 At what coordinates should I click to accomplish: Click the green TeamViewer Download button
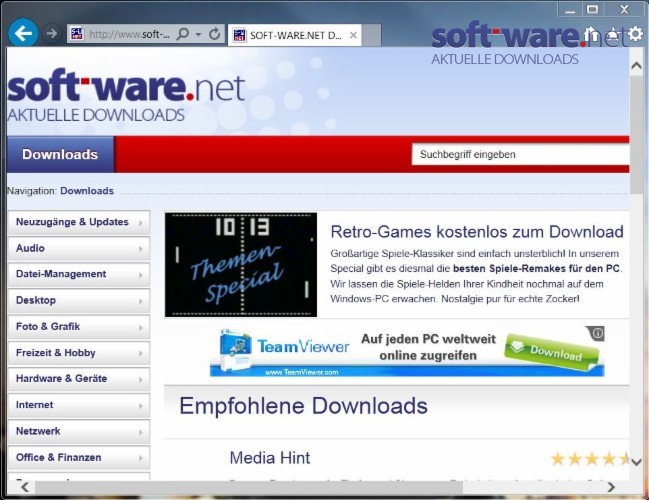coord(551,352)
